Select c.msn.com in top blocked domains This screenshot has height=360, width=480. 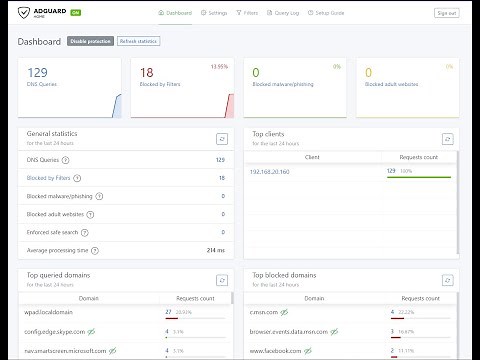(x=264, y=312)
